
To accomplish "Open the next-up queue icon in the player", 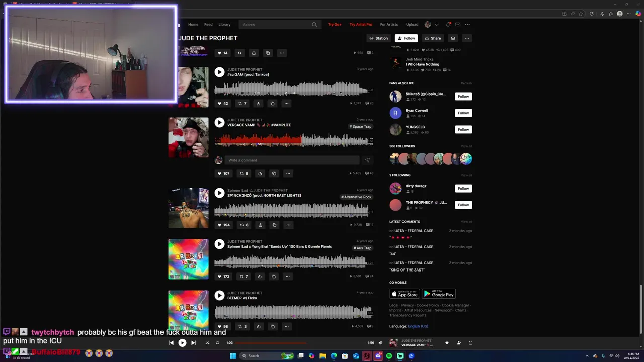I will coord(470,343).
